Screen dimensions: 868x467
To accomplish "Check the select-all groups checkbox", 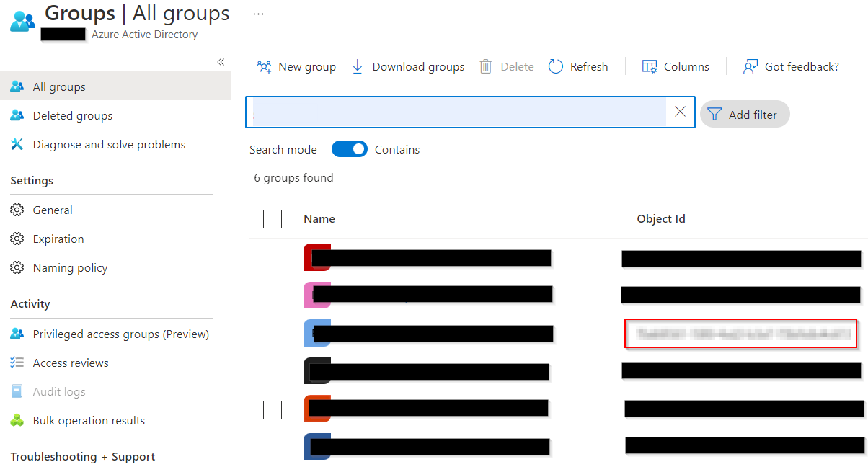I will tap(273, 219).
